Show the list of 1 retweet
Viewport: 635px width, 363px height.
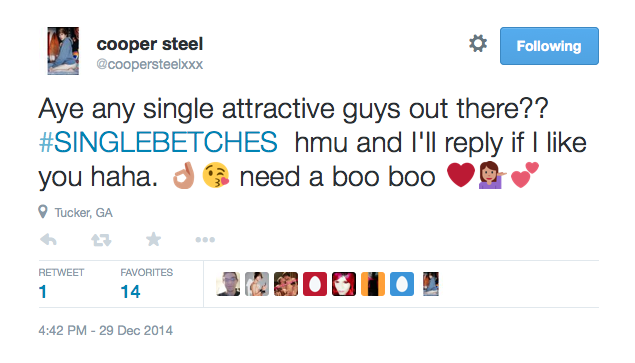(61, 284)
